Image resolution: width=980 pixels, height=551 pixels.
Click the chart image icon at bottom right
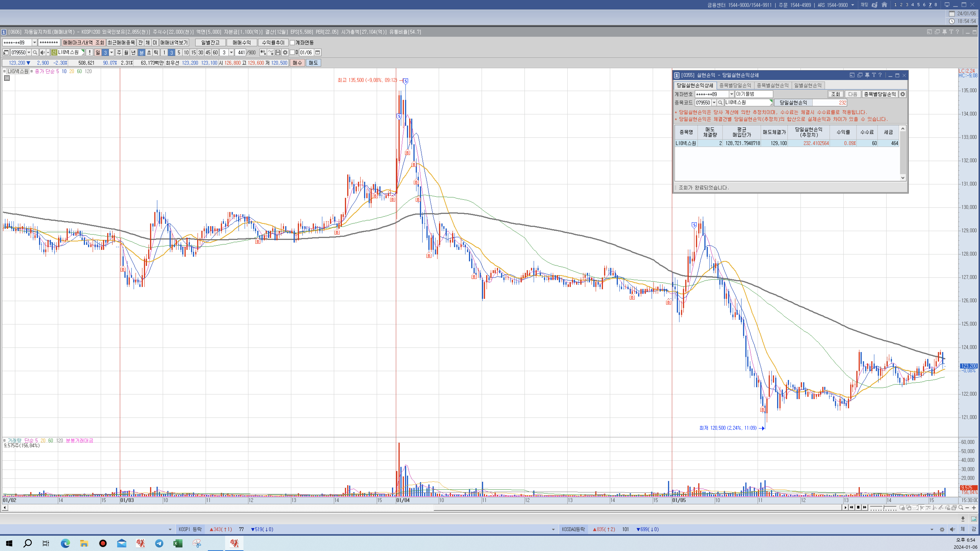click(974, 519)
